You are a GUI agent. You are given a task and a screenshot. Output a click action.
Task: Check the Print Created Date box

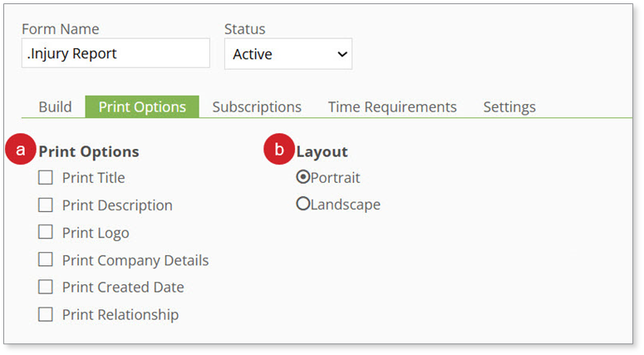point(46,287)
